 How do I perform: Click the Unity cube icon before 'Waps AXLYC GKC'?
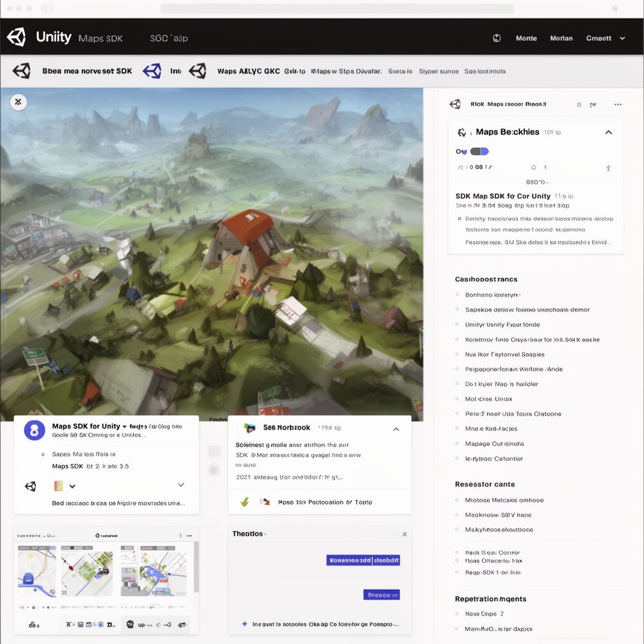coord(197,70)
